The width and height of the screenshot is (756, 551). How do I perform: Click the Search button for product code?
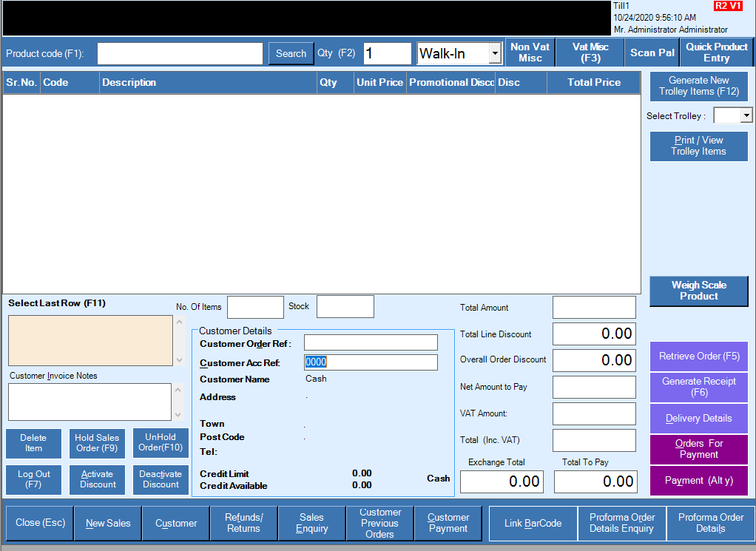click(x=291, y=53)
